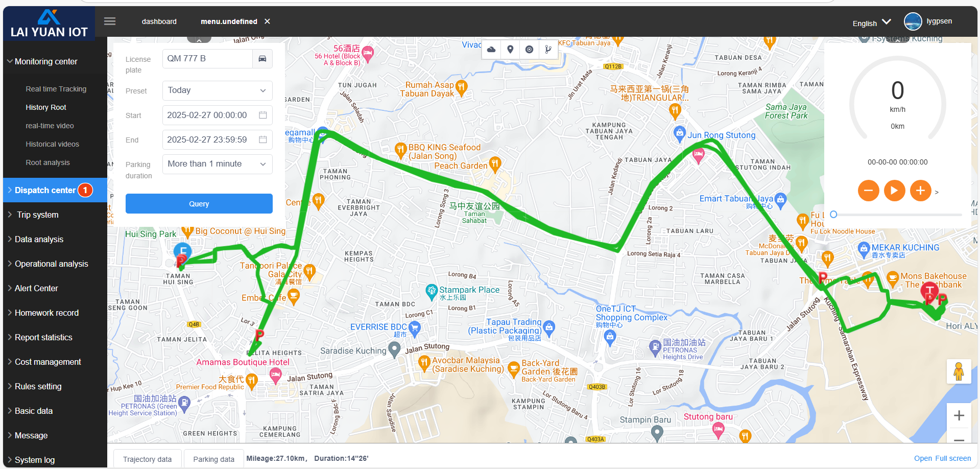Decrease playback speed with minus button
980x469 pixels.
click(868, 191)
